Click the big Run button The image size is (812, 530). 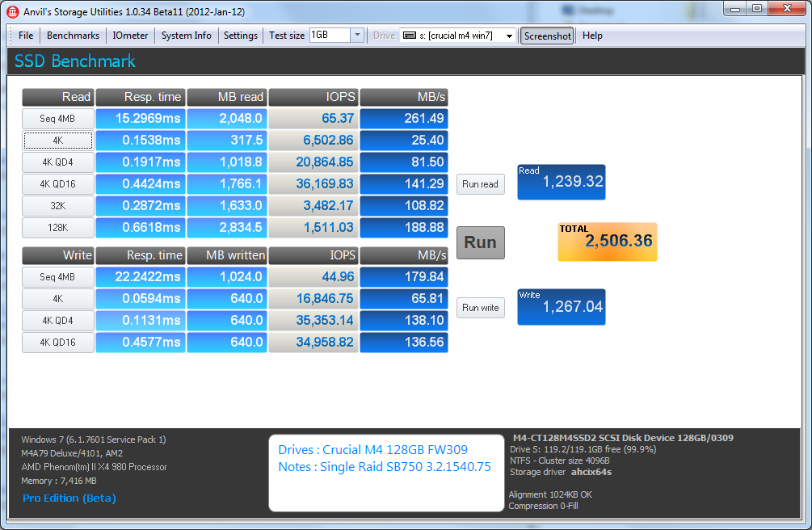(x=481, y=242)
